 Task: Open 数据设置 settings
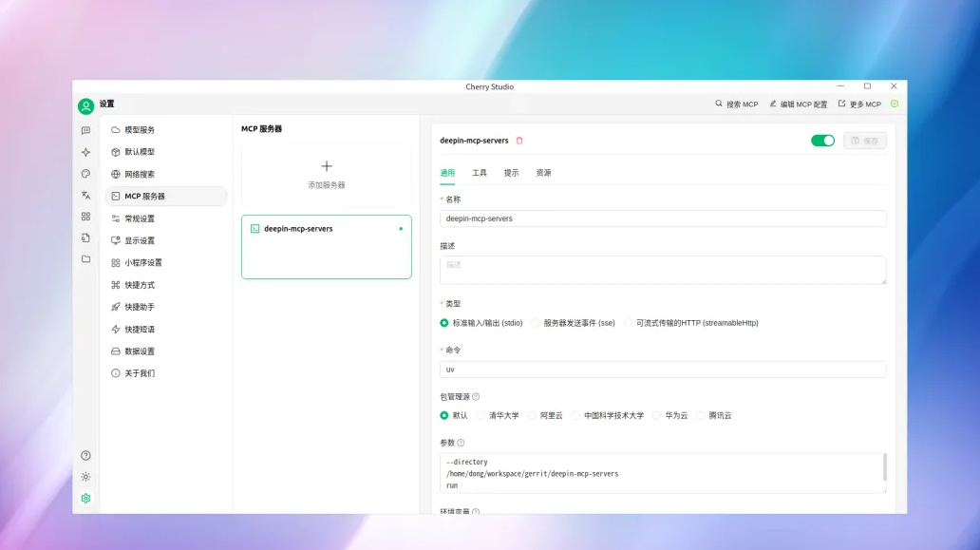click(165, 351)
